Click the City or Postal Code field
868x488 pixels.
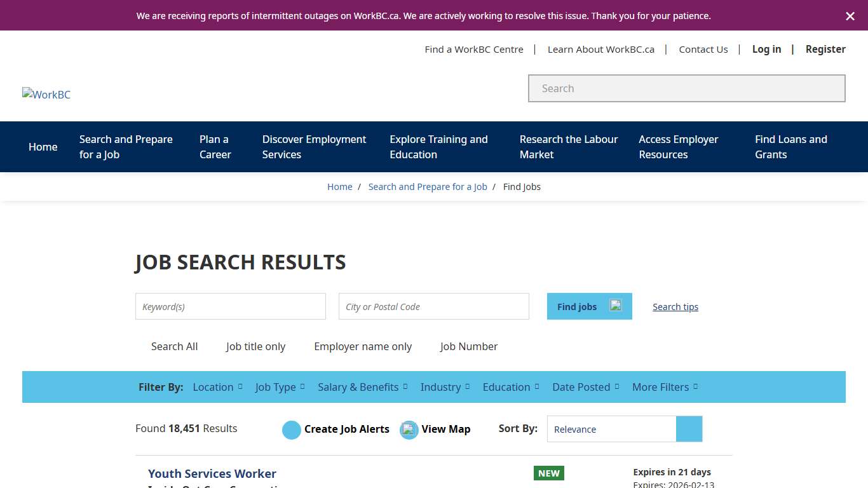tap(433, 306)
